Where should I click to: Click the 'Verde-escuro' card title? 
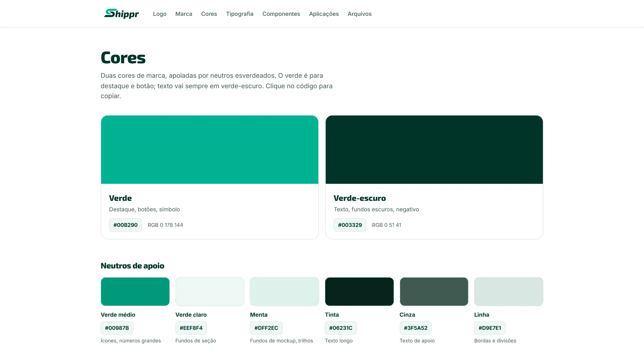click(x=360, y=198)
